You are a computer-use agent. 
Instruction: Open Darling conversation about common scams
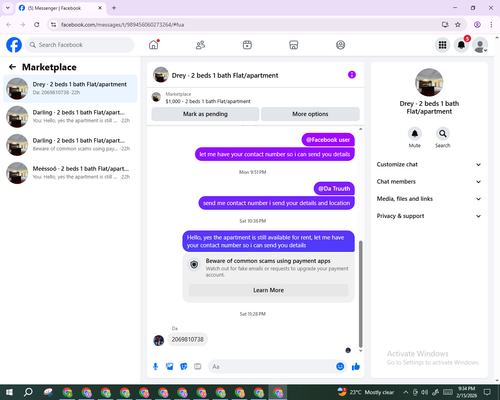[x=70, y=145]
